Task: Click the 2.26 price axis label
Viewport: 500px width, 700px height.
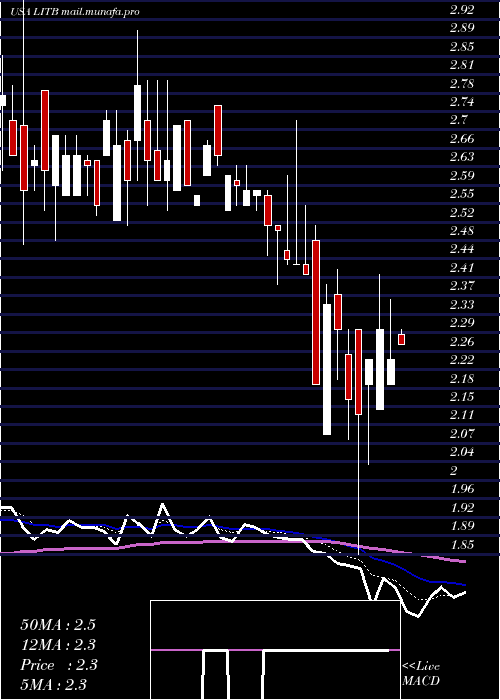Action: [462, 342]
